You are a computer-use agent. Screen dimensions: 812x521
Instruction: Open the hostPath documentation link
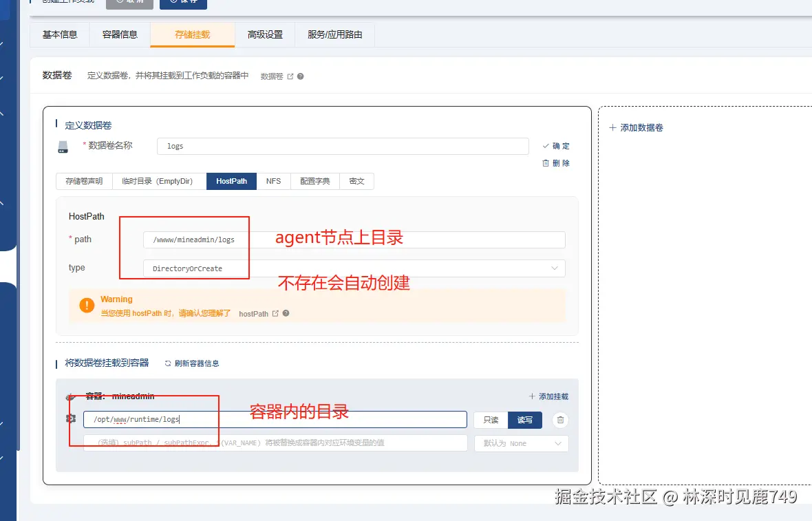click(x=253, y=314)
